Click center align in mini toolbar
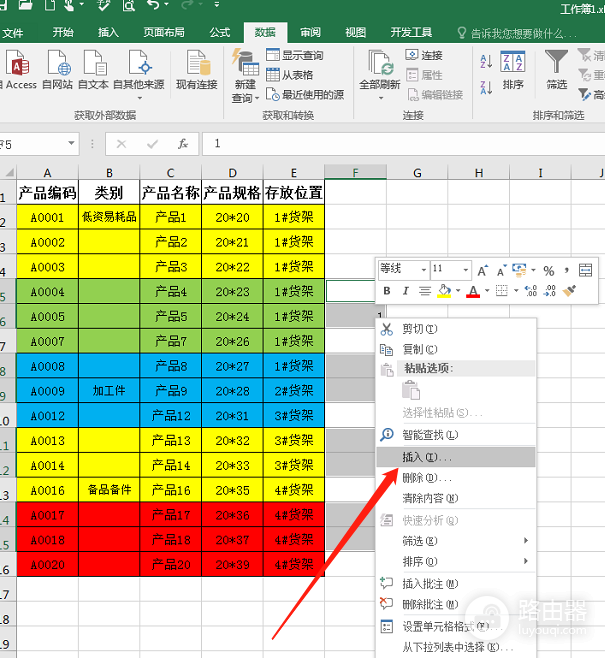Image resolution: width=605 pixels, height=658 pixels. (425, 291)
